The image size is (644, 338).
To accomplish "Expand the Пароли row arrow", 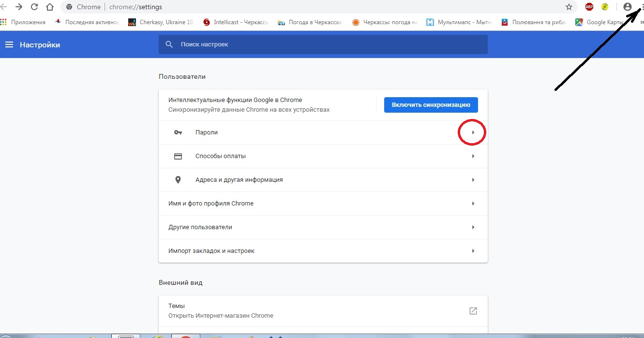I will (473, 132).
